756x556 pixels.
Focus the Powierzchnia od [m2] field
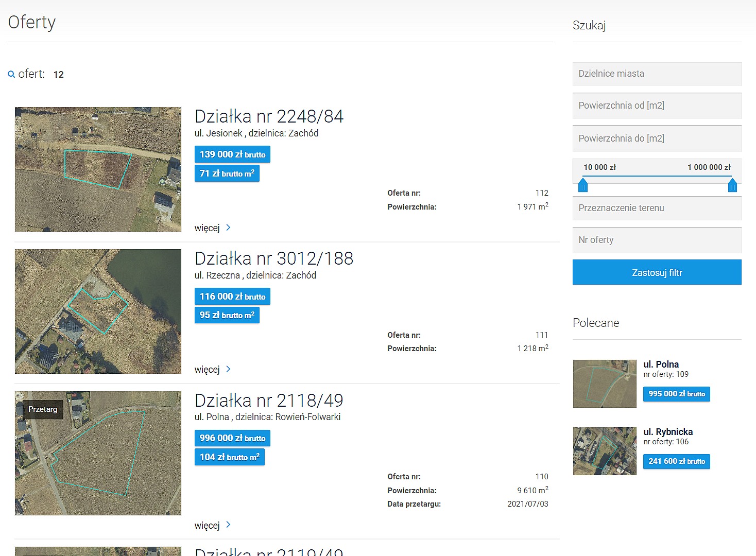(x=657, y=106)
